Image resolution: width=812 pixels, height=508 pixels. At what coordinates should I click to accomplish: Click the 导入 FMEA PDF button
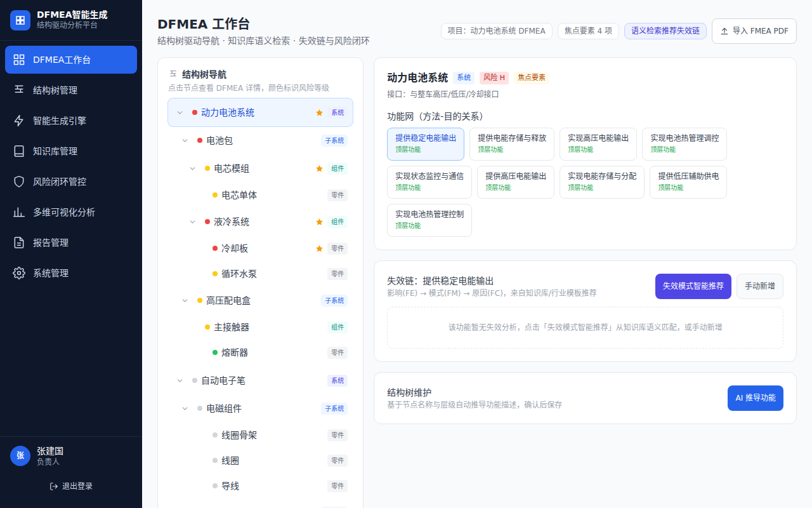(754, 30)
